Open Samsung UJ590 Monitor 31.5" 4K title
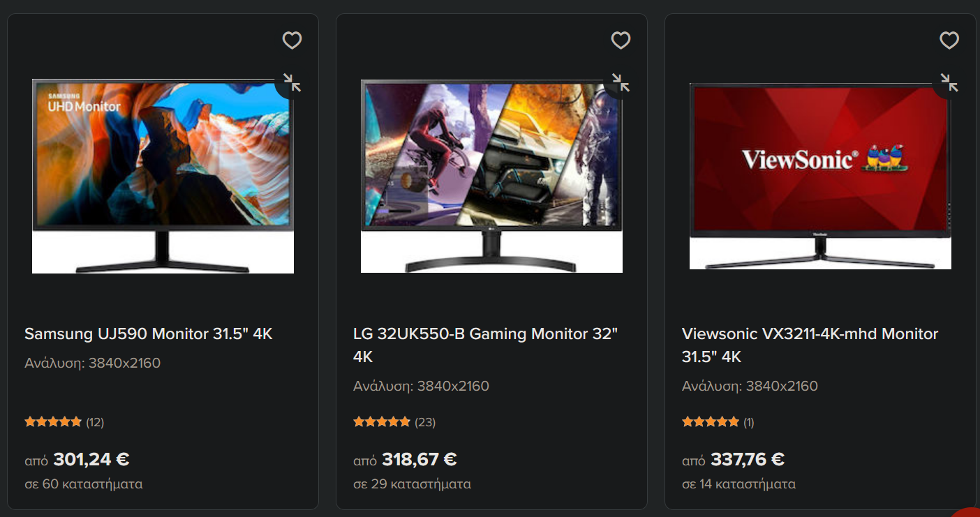Image resolution: width=980 pixels, height=517 pixels. 149,334
